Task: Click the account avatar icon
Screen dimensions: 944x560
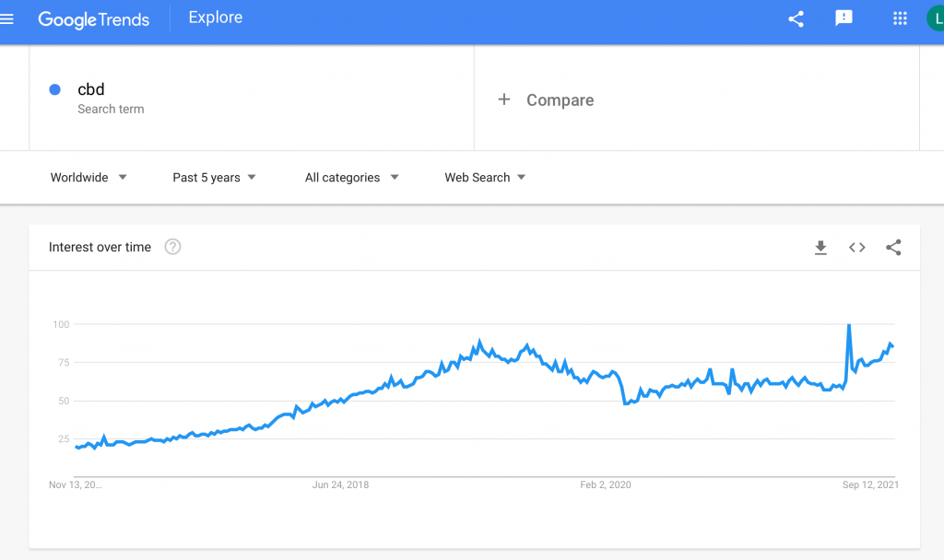Action: tap(936, 18)
